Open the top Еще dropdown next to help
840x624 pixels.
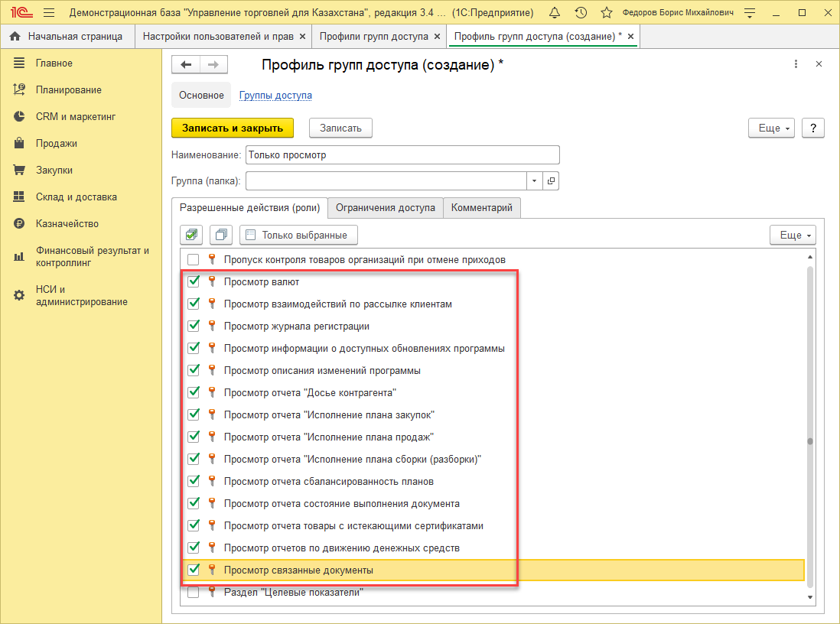click(772, 128)
